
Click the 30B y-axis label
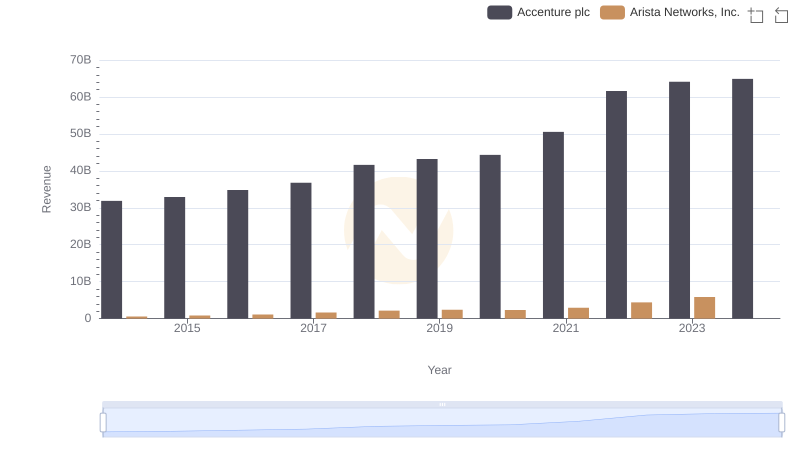point(81,208)
